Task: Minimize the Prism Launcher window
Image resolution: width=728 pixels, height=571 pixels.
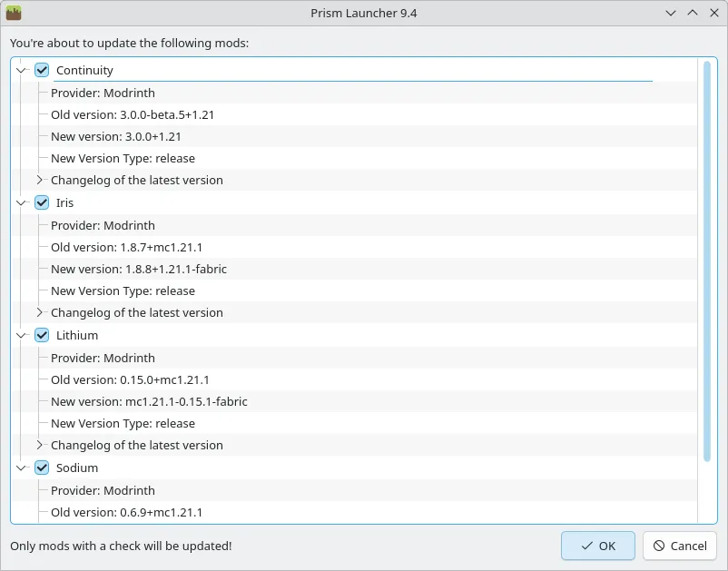Action: pos(671,13)
